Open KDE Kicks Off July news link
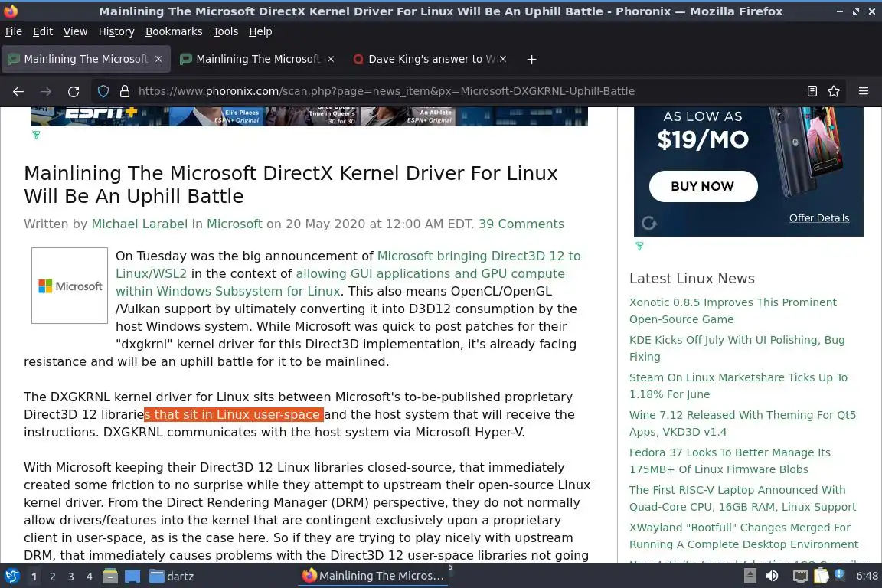Viewport: 882px width, 588px height. tap(737, 348)
